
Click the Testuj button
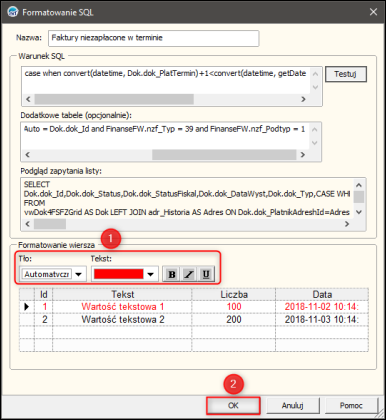click(x=345, y=74)
